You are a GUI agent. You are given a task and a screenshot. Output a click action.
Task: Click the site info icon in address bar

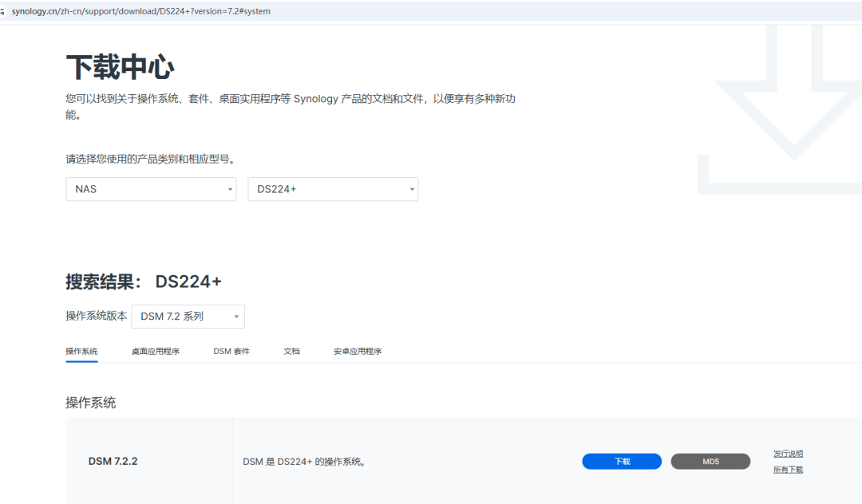tap(4, 11)
